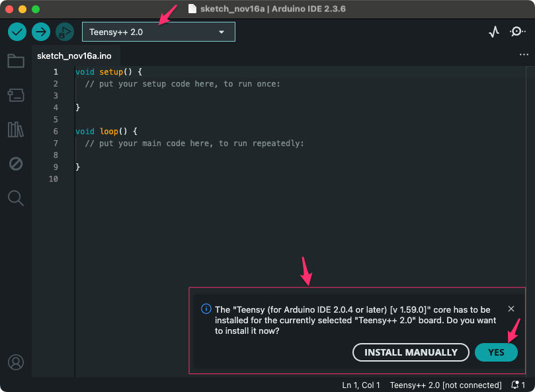Open the Boards Manager panel
This screenshot has height=392, width=535.
coord(16,96)
